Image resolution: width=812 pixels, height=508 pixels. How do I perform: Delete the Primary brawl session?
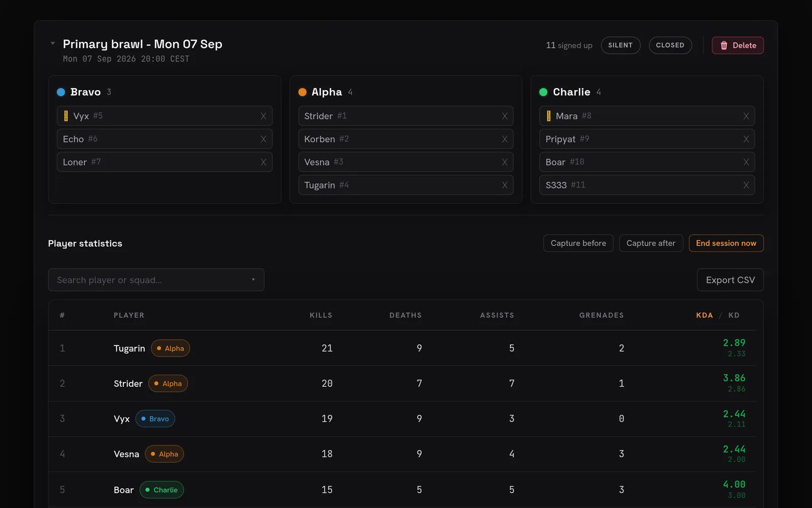[x=737, y=45]
